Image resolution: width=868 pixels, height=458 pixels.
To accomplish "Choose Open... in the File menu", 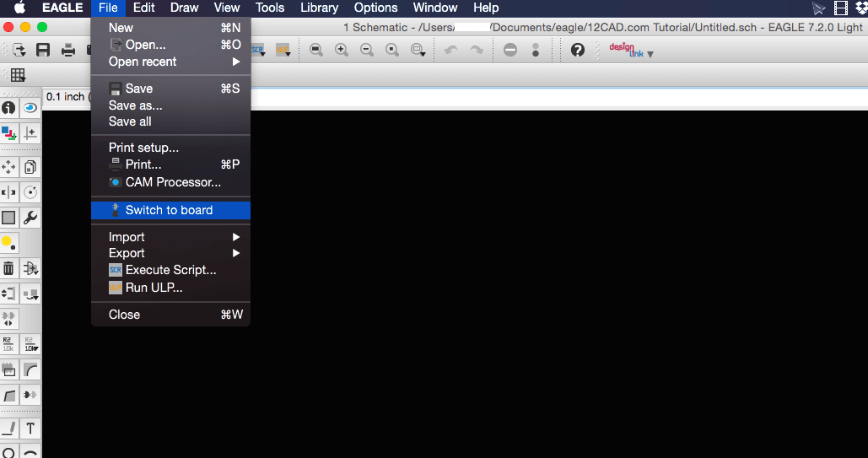I will [x=170, y=45].
